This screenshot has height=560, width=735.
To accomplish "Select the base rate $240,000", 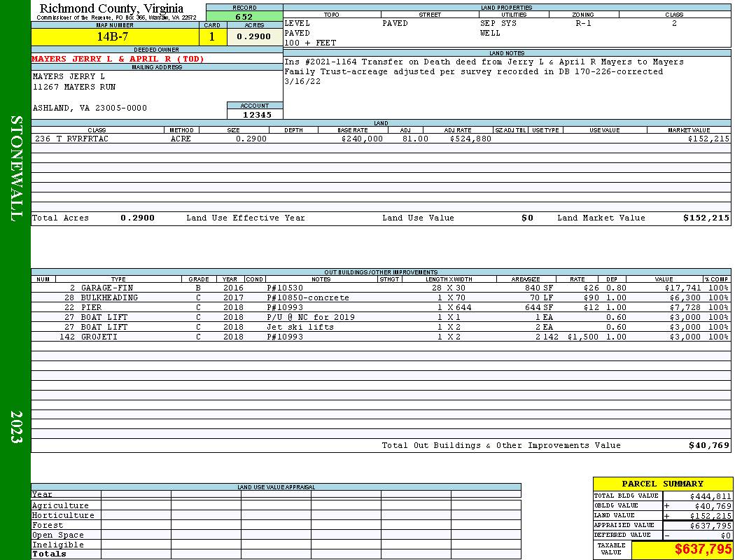I will pyautogui.click(x=362, y=139).
